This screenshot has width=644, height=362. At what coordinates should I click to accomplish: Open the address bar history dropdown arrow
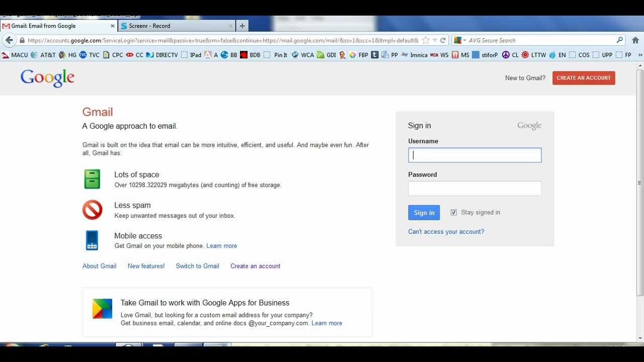tap(435, 41)
